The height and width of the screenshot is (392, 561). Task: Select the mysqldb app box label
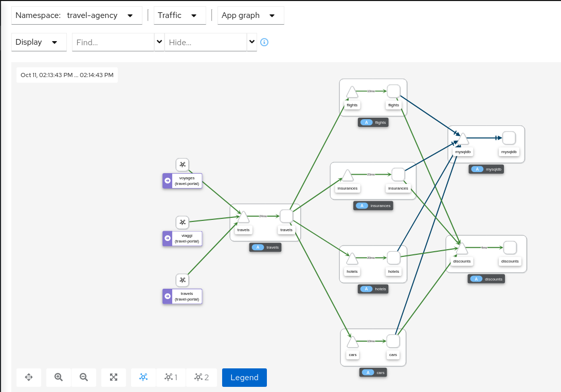[x=486, y=170]
